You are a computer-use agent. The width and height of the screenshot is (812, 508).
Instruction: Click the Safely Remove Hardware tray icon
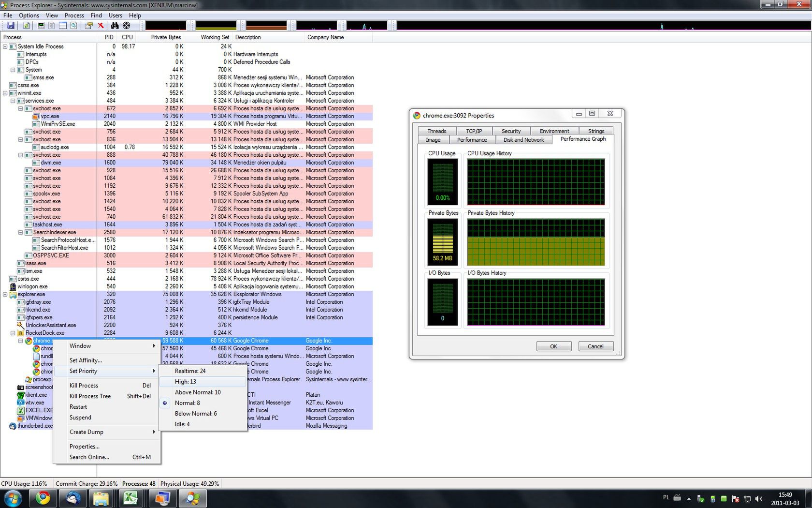click(700, 499)
